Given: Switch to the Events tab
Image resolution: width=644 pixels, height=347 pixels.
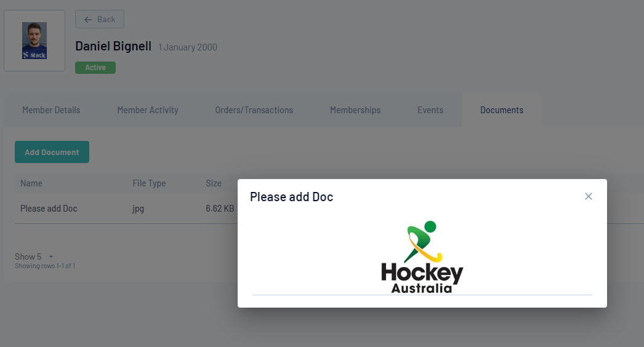Looking at the screenshot, I should (x=430, y=110).
